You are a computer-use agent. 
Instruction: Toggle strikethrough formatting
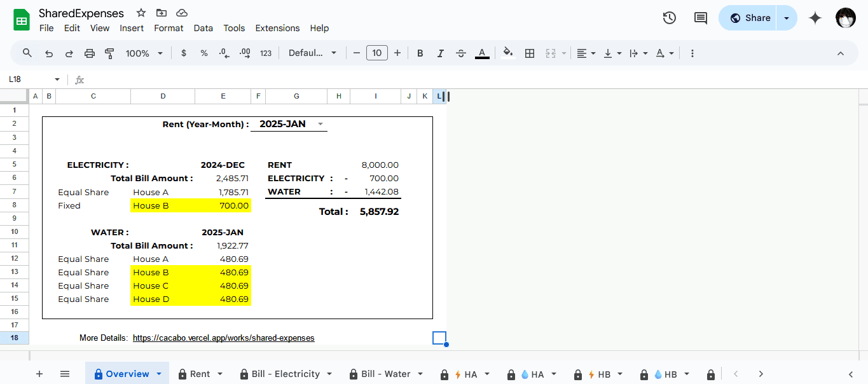point(461,53)
